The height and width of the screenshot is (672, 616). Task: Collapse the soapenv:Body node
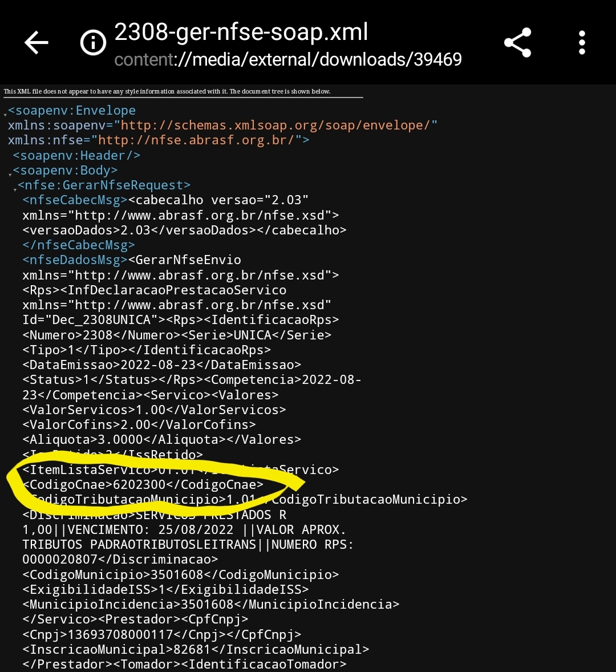tap(10, 175)
